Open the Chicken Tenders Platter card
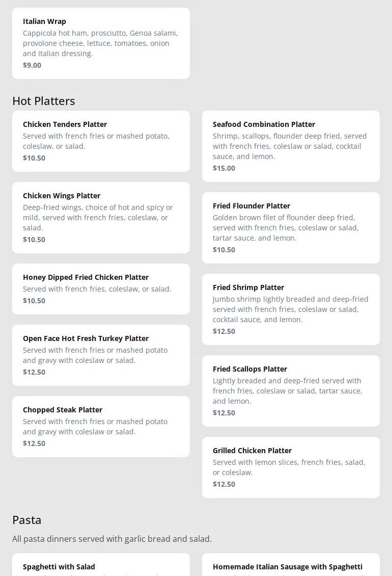Viewport: 392px width, 576px height. 101,141
